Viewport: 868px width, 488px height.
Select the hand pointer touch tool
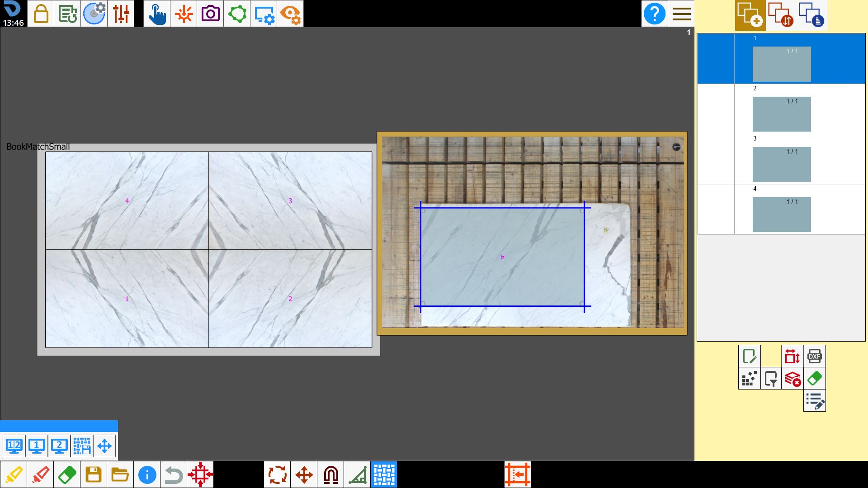[x=157, y=14]
